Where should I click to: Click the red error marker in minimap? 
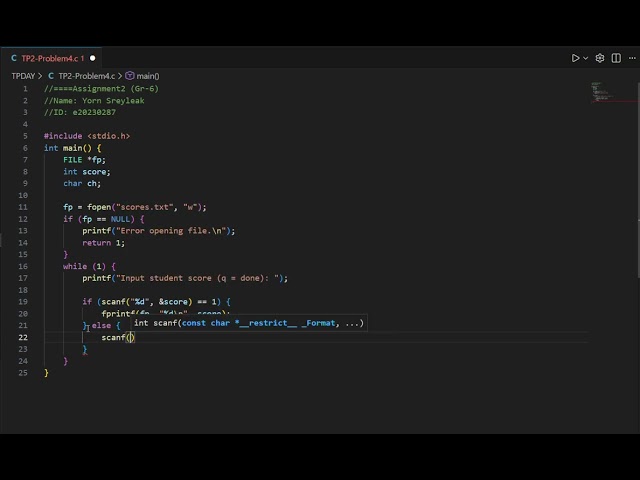click(x=622, y=101)
